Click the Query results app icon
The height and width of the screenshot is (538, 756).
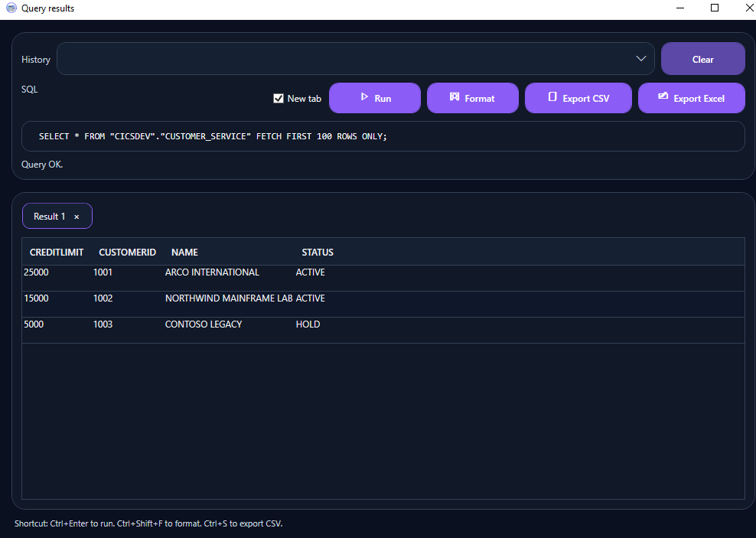pyautogui.click(x=11, y=8)
